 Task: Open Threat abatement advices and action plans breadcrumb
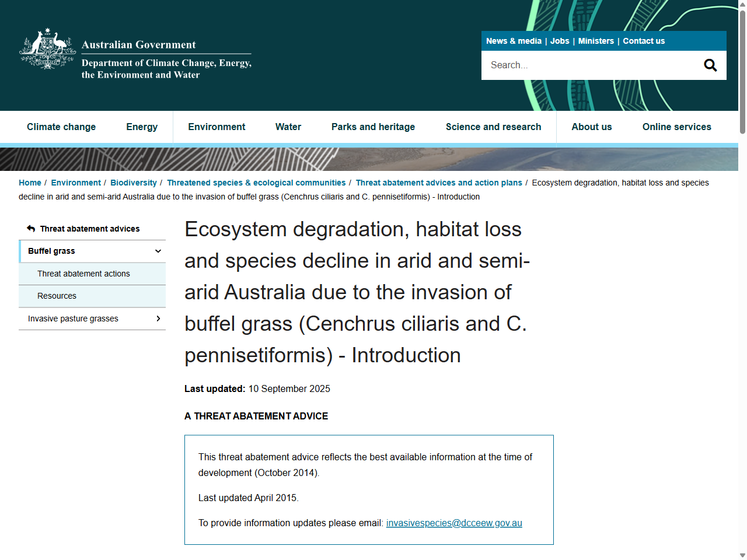(x=439, y=183)
